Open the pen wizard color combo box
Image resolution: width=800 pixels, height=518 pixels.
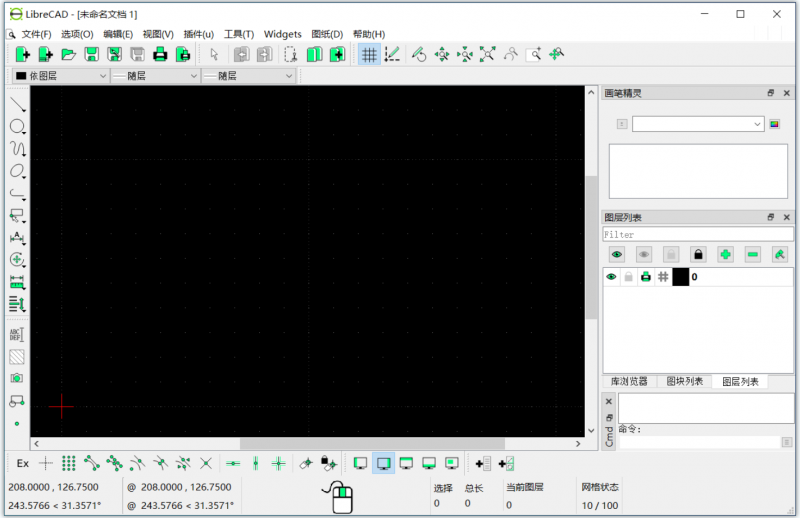click(x=697, y=124)
